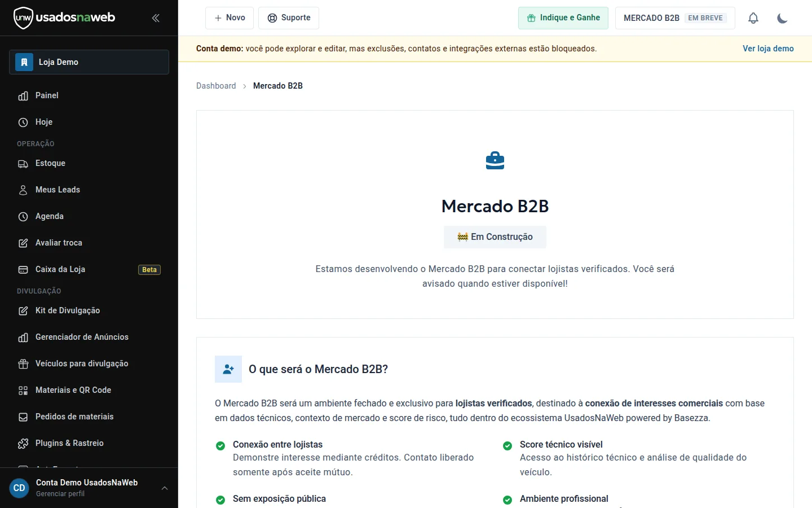
Task: Click the CD profile avatar
Action: [x=19, y=488]
